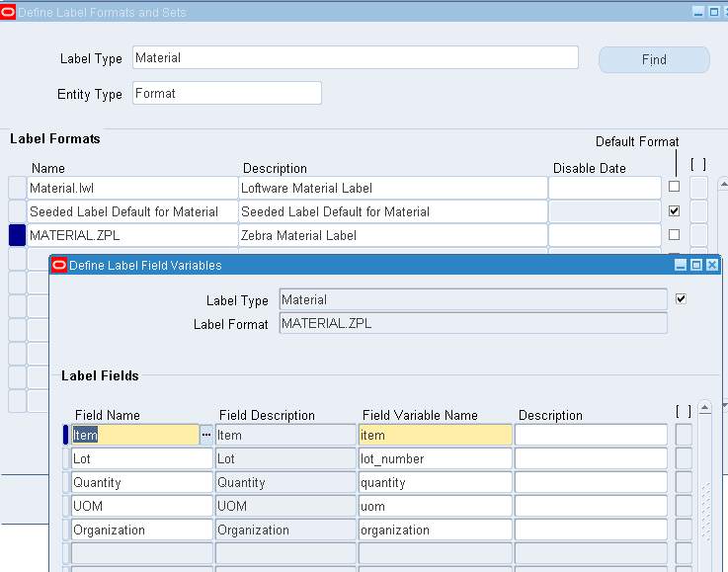This screenshot has width=728, height=572.
Task: Close the Define Label Field Variables window
Action: pyautogui.click(x=712, y=265)
